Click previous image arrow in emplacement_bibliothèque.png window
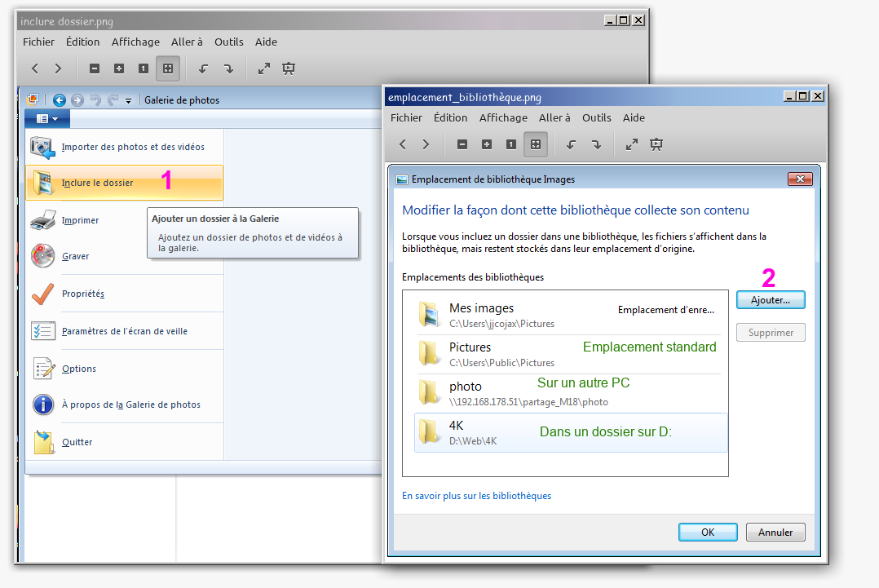 click(x=402, y=144)
